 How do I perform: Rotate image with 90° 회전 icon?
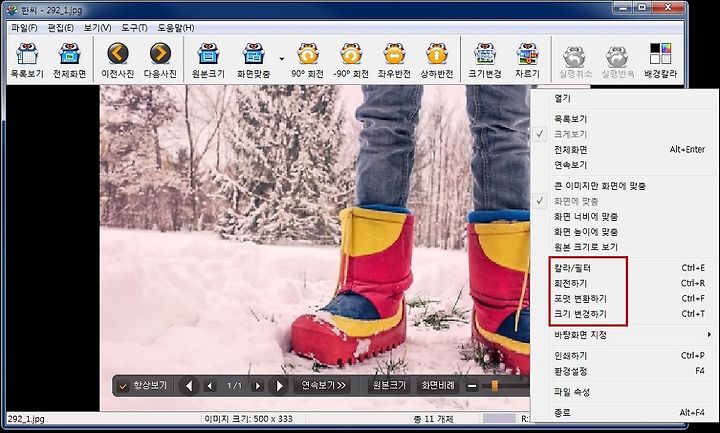(307, 60)
